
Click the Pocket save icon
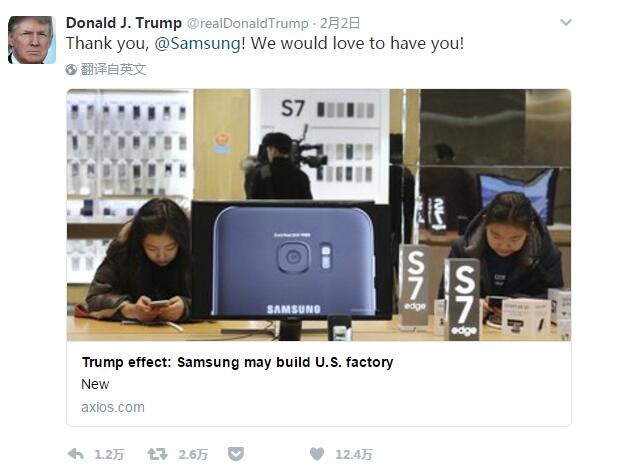(236, 454)
